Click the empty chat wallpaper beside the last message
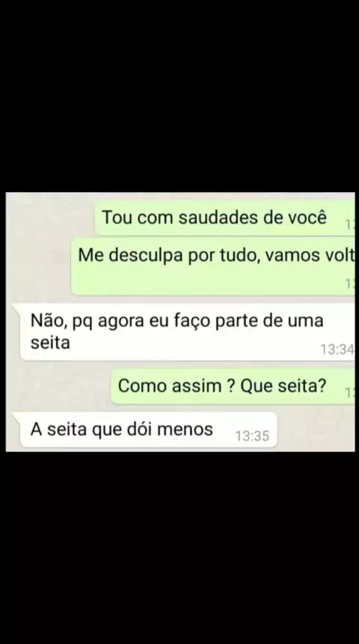This screenshot has width=359, height=644. pos(316,430)
